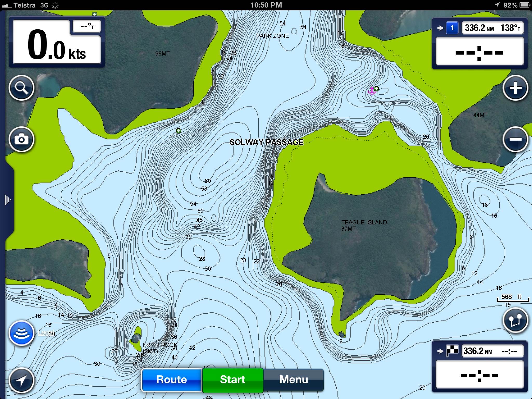Tap green plus marker near Solway Passage

coord(178,131)
